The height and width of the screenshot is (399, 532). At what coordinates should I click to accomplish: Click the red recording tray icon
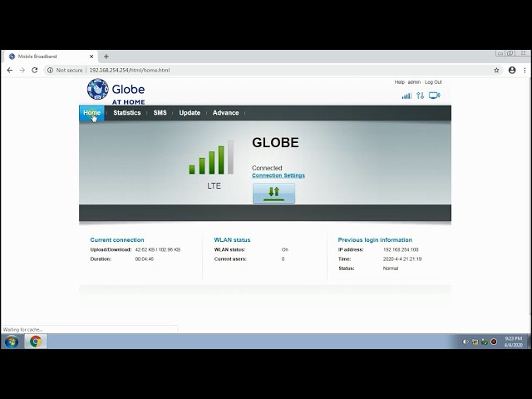pos(494,342)
